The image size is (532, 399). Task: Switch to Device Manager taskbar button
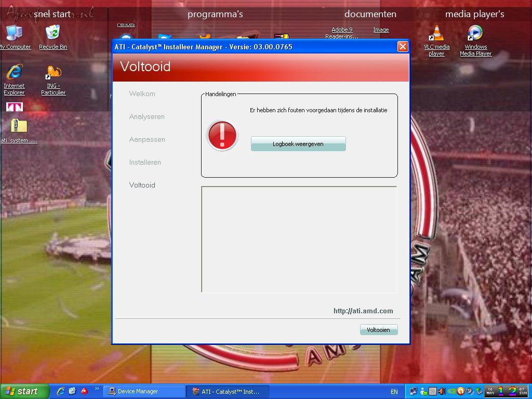click(144, 392)
